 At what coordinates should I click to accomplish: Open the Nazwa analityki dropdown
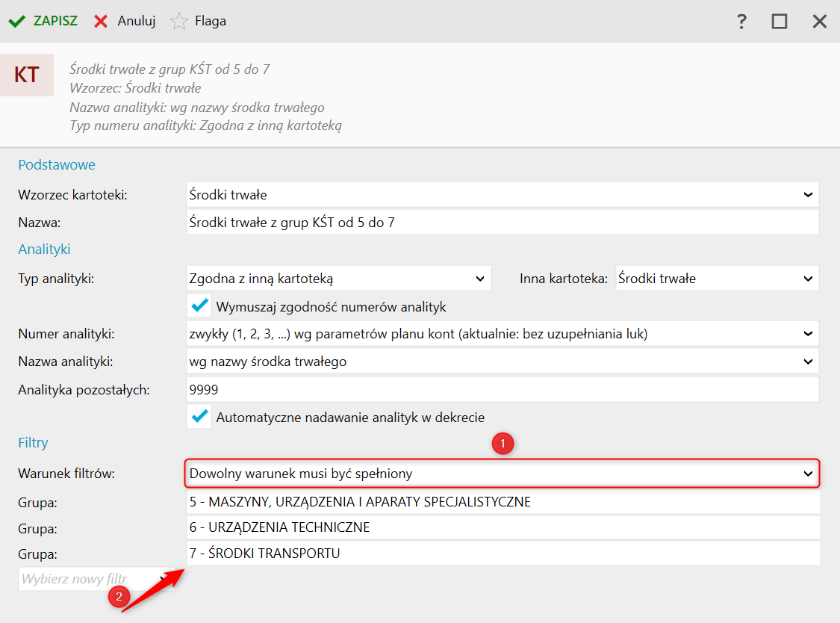[808, 362]
